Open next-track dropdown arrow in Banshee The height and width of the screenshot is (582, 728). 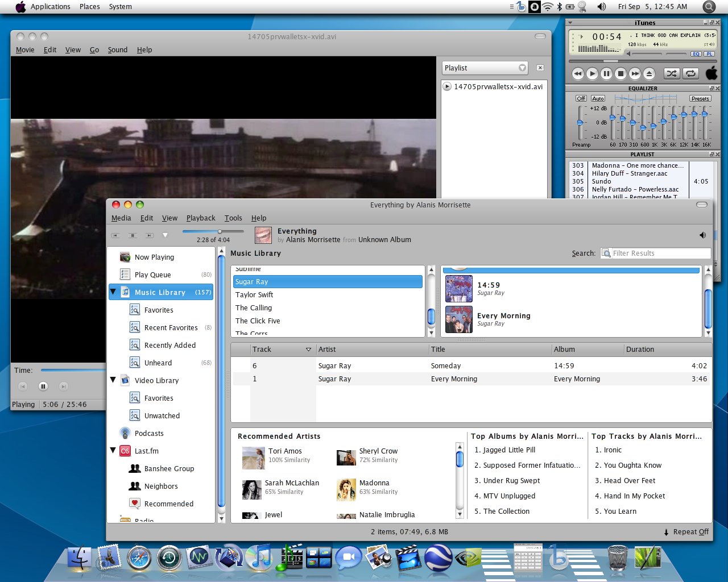coord(165,235)
